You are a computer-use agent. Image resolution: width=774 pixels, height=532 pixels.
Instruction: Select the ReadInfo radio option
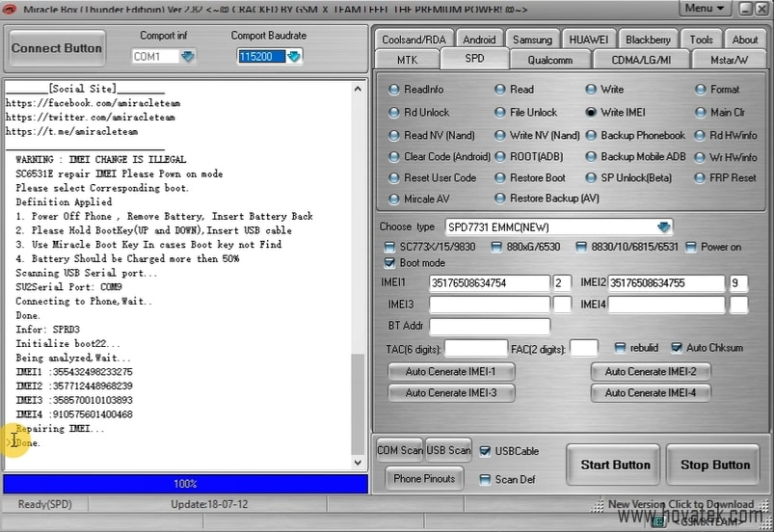click(x=394, y=90)
